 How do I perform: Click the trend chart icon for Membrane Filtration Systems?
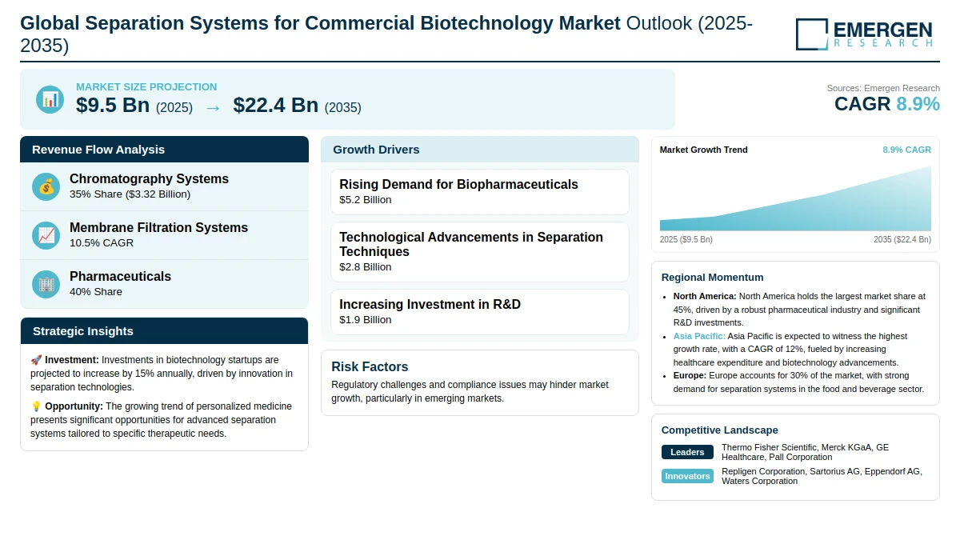pyautogui.click(x=46, y=235)
